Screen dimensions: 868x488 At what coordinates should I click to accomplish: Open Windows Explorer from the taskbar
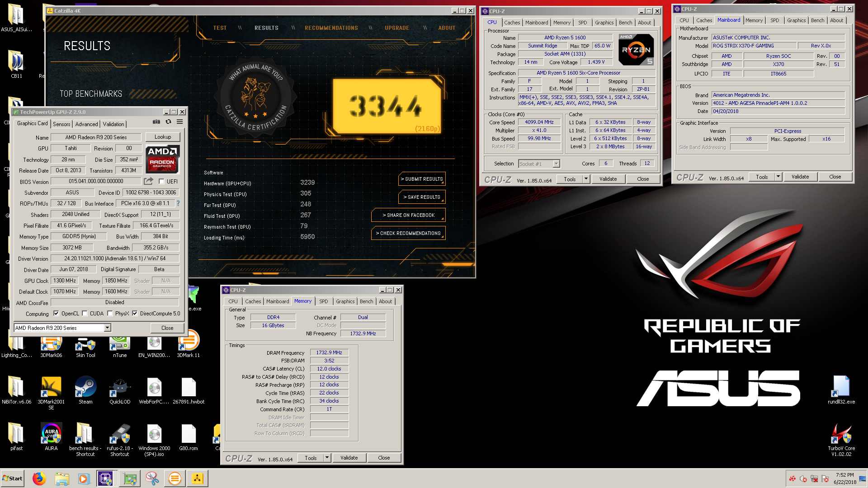pyautogui.click(x=62, y=479)
